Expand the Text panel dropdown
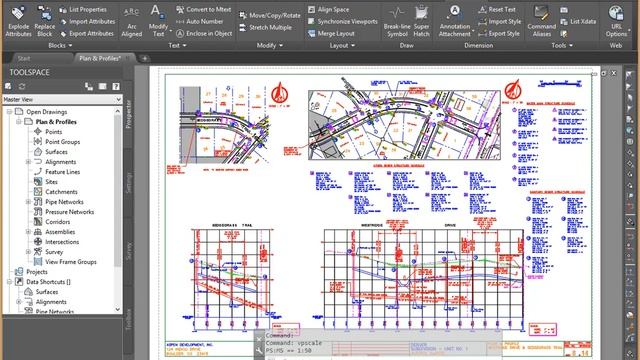The image size is (640, 360). 178,45
